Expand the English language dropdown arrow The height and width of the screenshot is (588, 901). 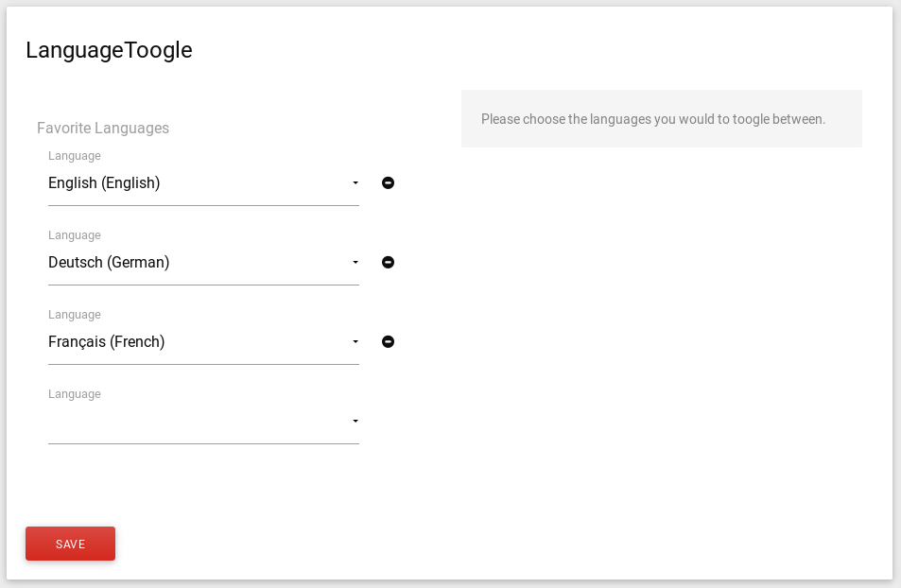355,182
